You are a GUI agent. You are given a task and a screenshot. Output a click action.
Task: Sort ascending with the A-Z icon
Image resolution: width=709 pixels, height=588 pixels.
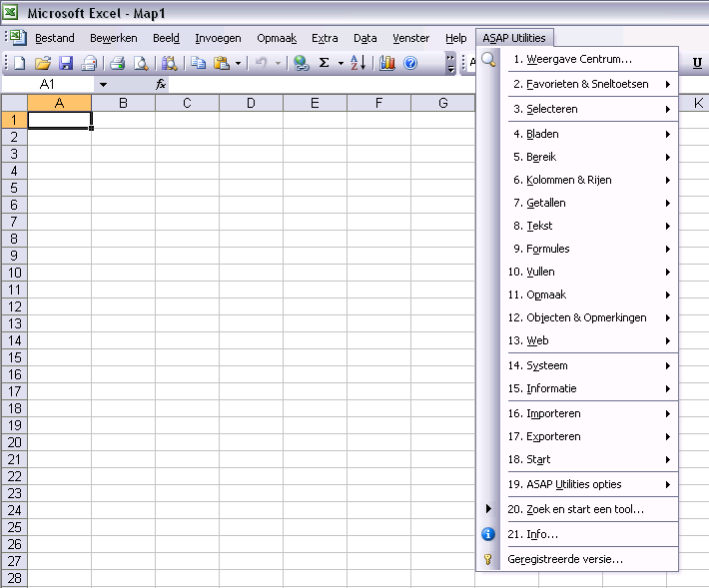[x=358, y=63]
